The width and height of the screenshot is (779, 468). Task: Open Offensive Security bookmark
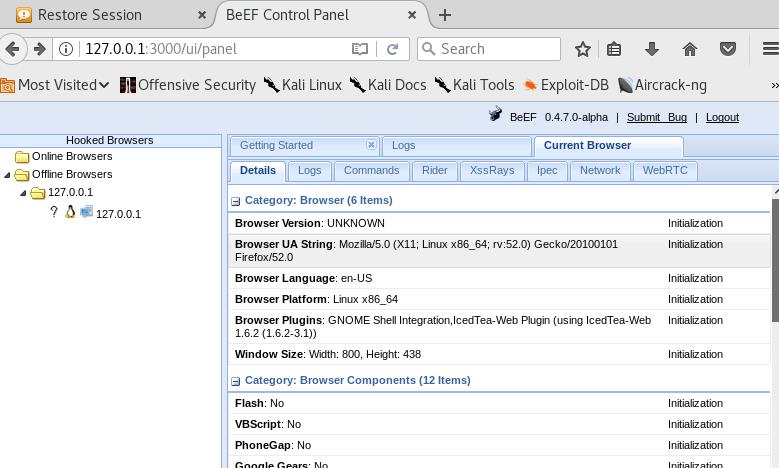point(188,85)
